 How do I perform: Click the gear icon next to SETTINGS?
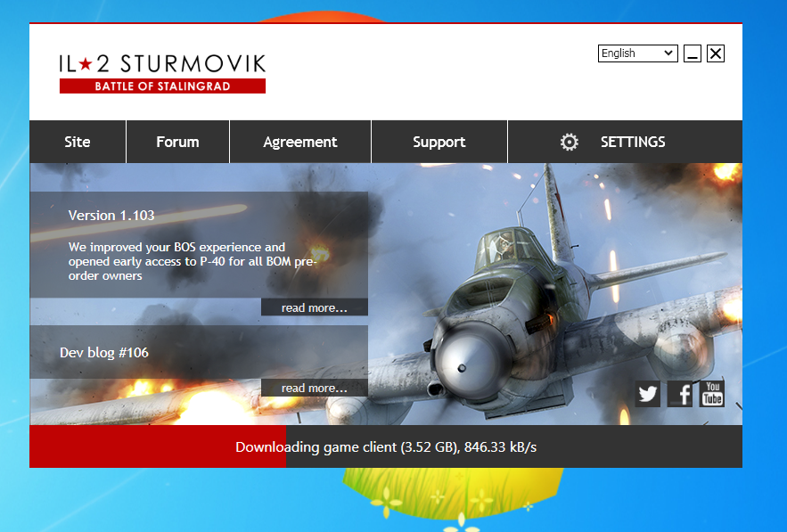[570, 142]
